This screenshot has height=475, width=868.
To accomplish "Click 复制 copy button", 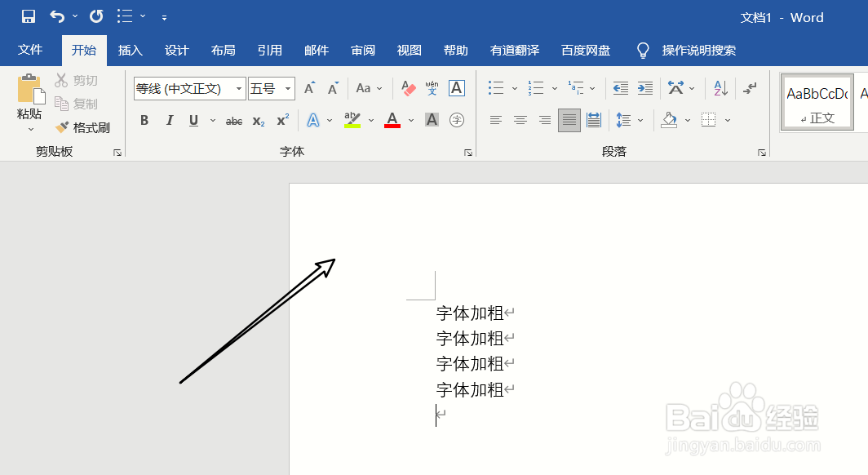I will click(77, 104).
